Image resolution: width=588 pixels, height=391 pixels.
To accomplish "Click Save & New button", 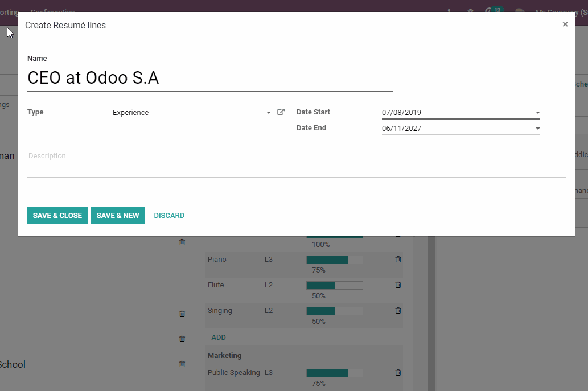I will pyautogui.click(x=118, y=215).
